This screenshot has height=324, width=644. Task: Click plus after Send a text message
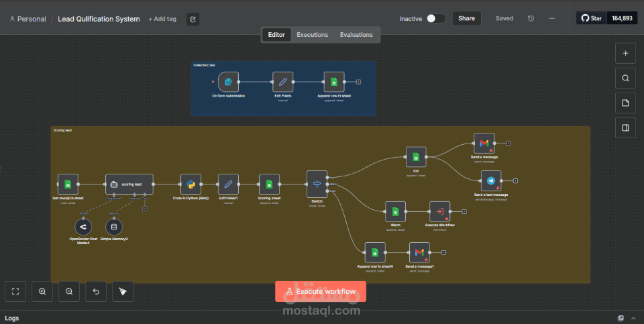[515, 180]
